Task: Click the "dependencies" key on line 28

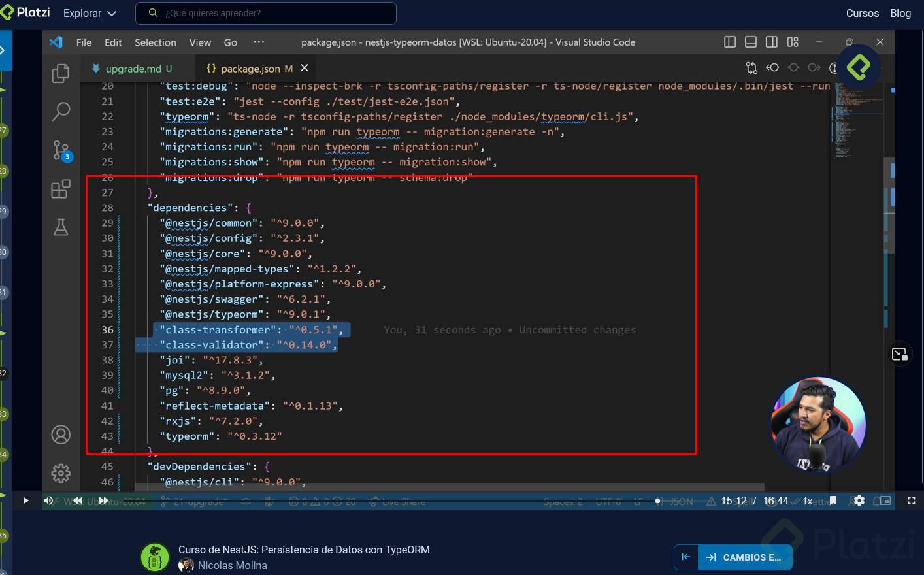Action: (190, 208)
